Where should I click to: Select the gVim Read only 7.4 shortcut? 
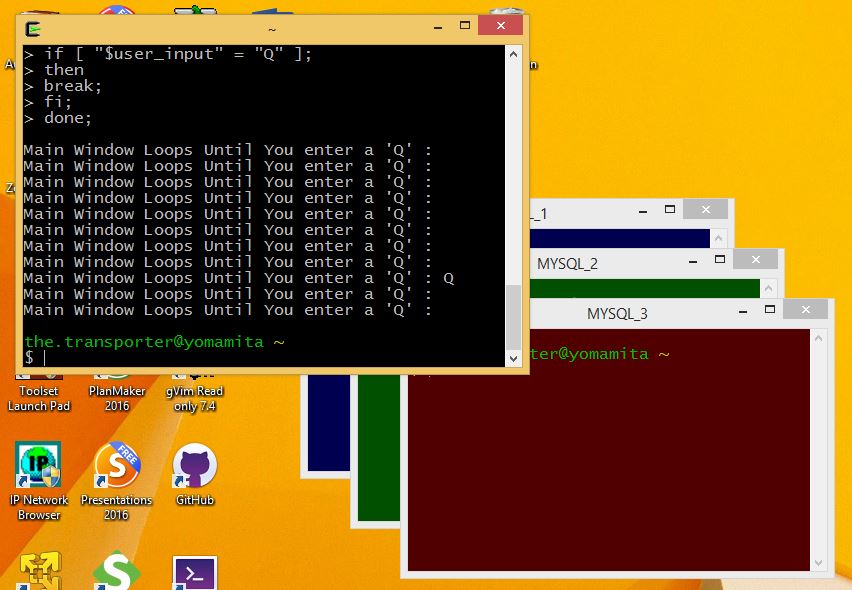[x=195, y=391]
